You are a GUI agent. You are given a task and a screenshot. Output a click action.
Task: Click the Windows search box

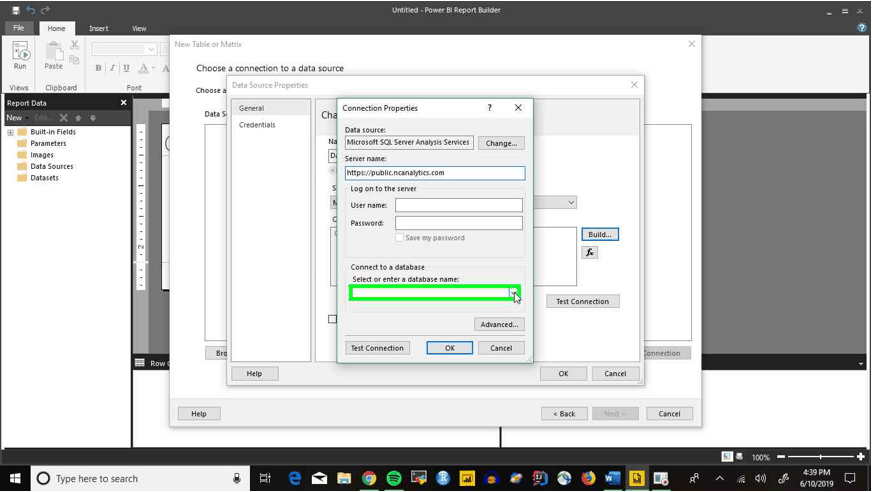(140, 479)
